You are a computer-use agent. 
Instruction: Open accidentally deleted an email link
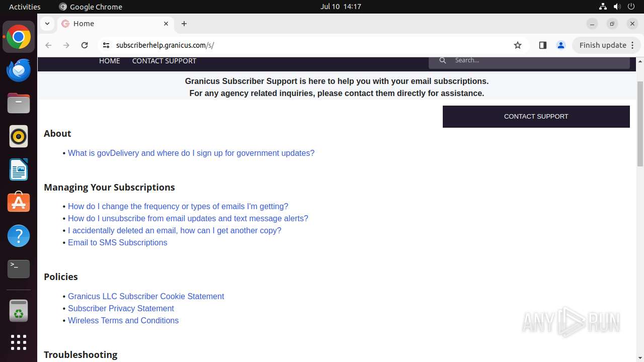coord(175,230)
